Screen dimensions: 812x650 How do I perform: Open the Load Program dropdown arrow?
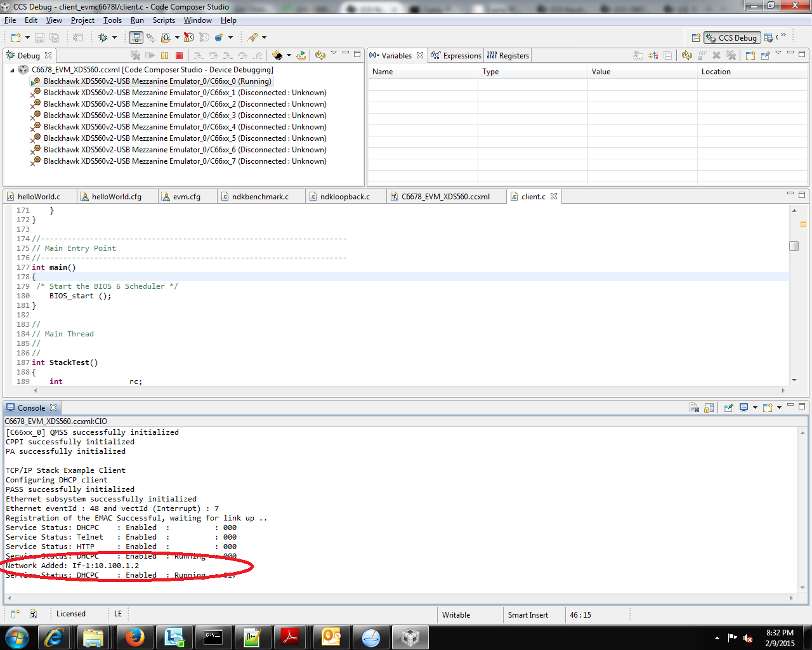(177, 38)
